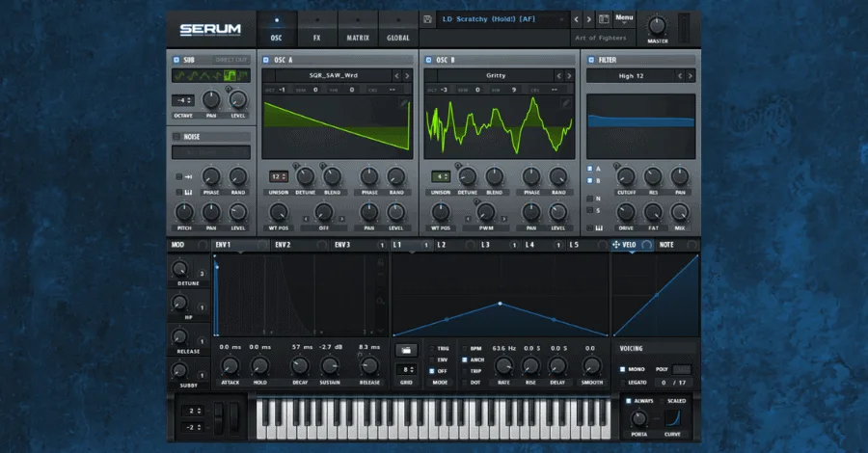Toggle OSC B on/off switch
868x453 pixels.
(428, 60)
